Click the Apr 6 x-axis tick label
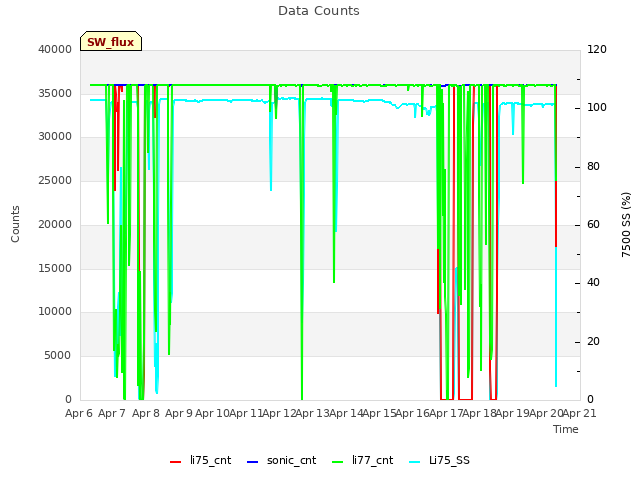 tap(79, 413)
